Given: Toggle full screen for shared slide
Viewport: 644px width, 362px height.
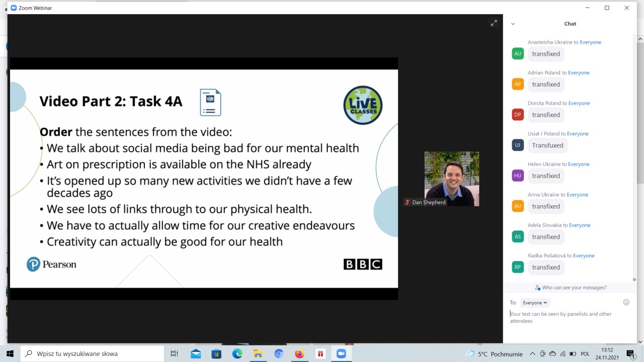Looking at the screenshot, I should [x=494, y=23].
